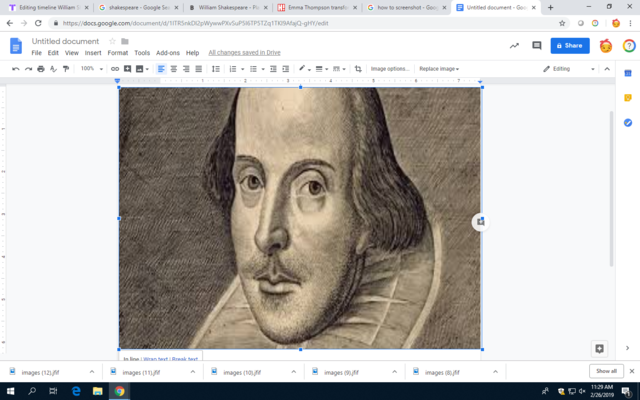
Task: Select the crop image tool
Action: click(358, 69)
